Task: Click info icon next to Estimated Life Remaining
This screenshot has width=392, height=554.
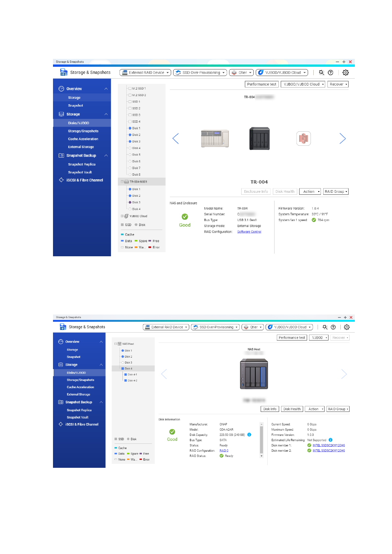Action: pyautogui.click(x=330, y=440)
